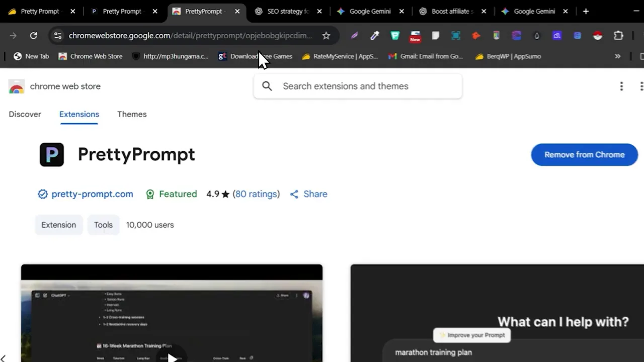Screen dimensions: 644x362
Task: Click the Tools category chip
Action: (x=103, y=225)
